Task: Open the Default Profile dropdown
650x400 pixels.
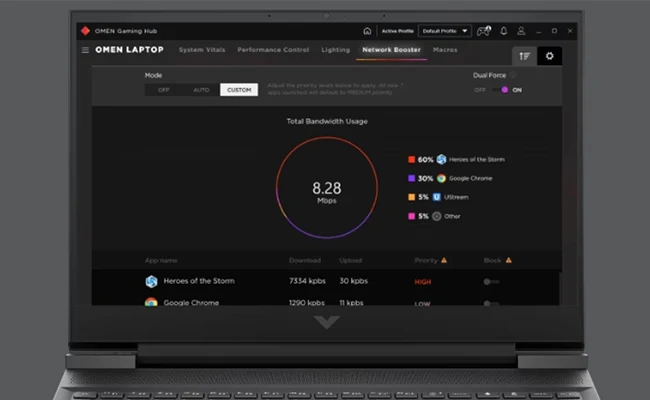Action: (445, 31)
